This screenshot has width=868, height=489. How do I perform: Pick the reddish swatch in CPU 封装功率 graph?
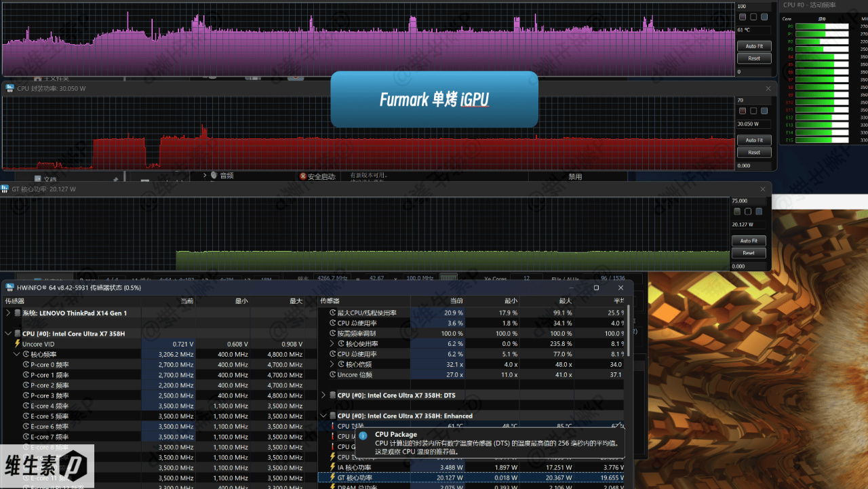743,111
